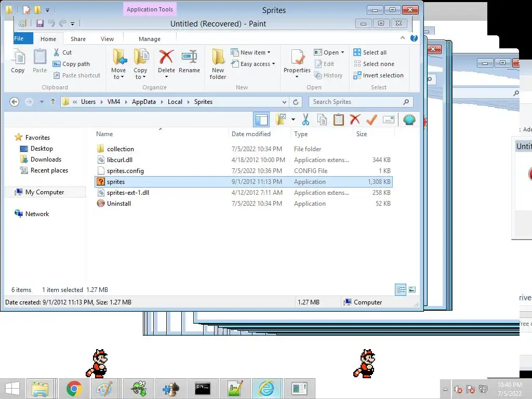The image size is (532, 399).
Task: Click the scissors icon in the secondary toolbar
Action: tap(305, 119)
